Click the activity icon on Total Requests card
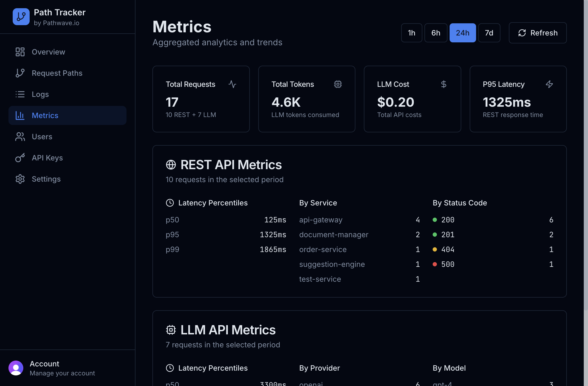The image size is (588, 386). tap(232, 84)
